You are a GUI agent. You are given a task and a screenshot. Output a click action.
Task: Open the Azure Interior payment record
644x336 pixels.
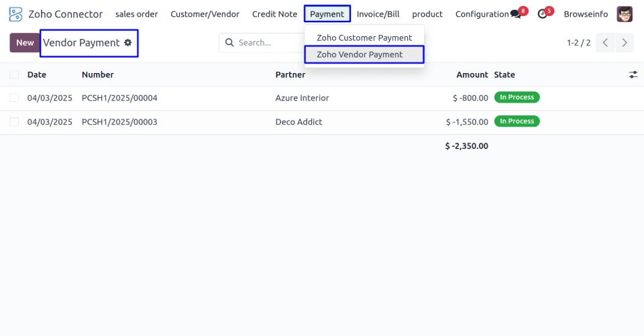[x=302, y=98]
